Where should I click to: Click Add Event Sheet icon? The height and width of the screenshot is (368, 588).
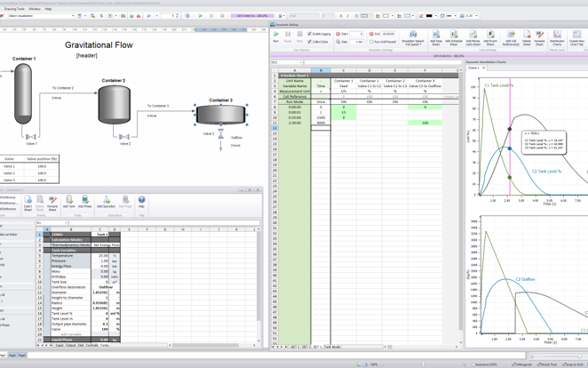click(490, 38)
